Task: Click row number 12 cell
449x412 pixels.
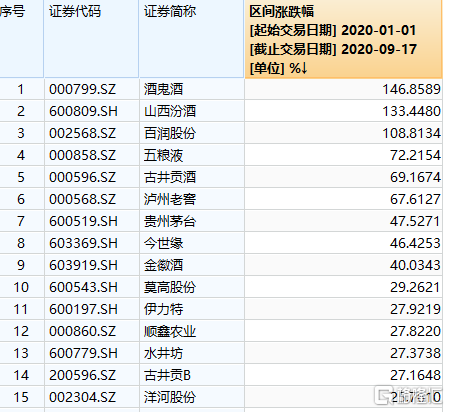Action: (x=22, y=331)
